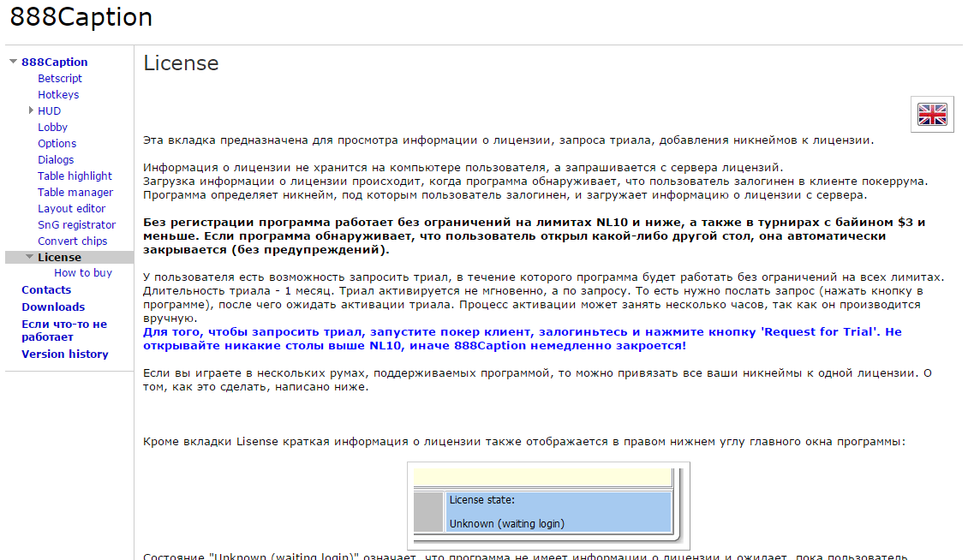Open the Downloads page

(53, 307)
